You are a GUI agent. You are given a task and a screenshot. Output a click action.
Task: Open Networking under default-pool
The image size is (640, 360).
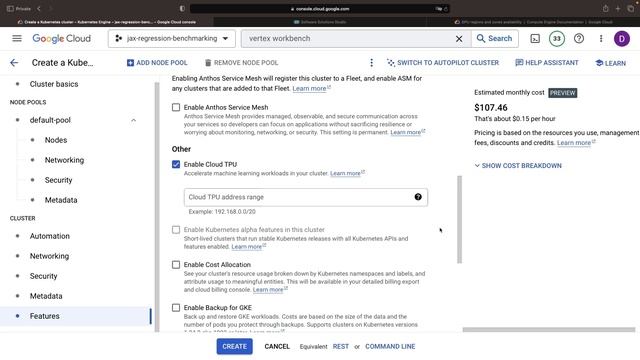coord(64,160)
